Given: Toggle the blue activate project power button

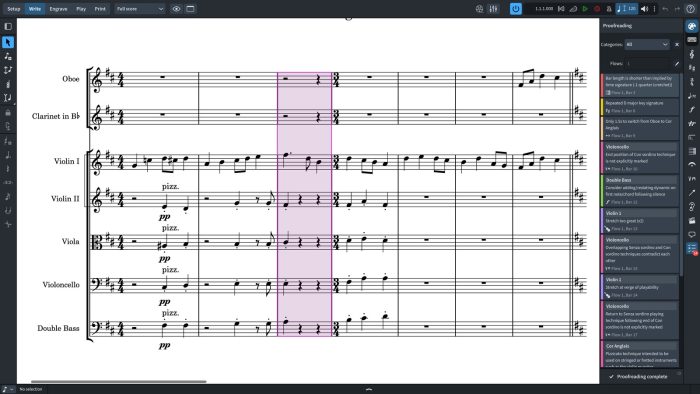Looking at the screenshot, I should tap(516, 9).
